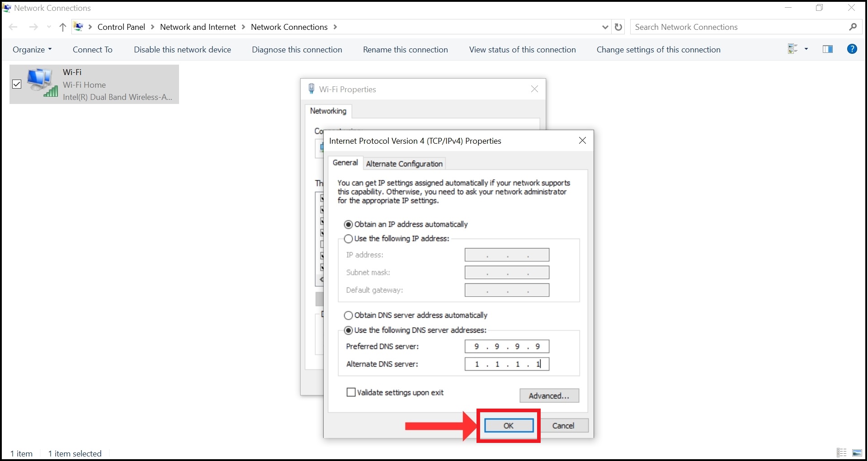The height and width of the screenshot is (461, 868).
Task: Select Use the following IP address
Action: click(348, 239)
